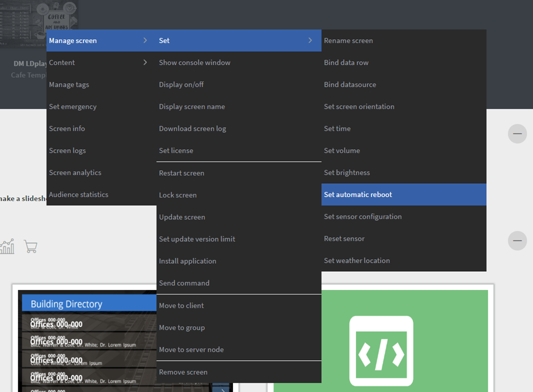Click the bar chart analytics icon

point(7,246)
